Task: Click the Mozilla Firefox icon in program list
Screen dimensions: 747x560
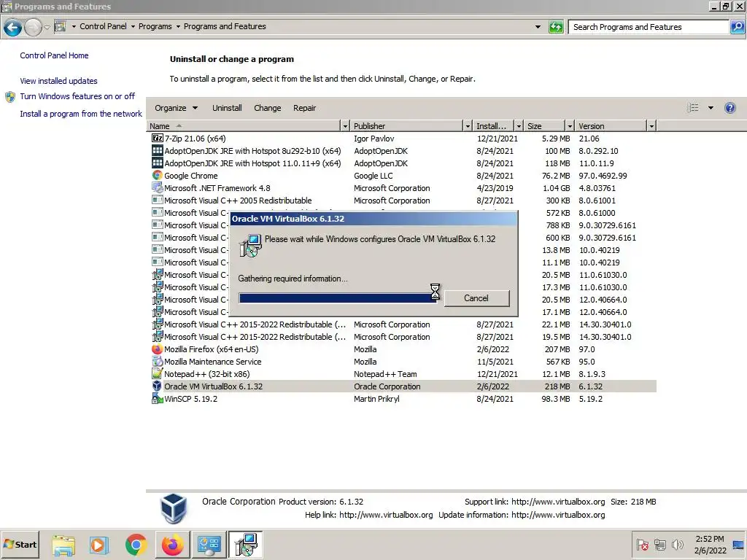Action: click(158, 349)
